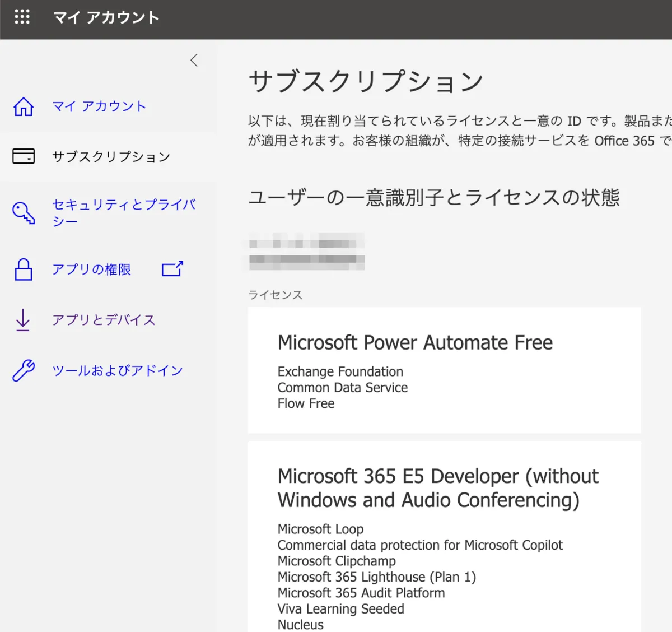Select サブスクリプション in the navigation menu
The image size is (672, 632).
(x=111, y=156)
